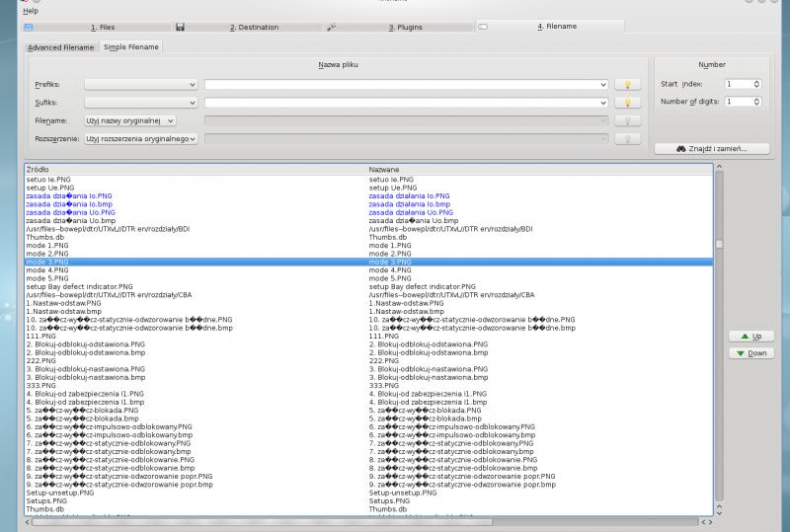Image resolution: width=790 pixels, height=532 pixels.
Task: Click the green Down arrow button
Action: pyautogui.click(x=750, y=353)
